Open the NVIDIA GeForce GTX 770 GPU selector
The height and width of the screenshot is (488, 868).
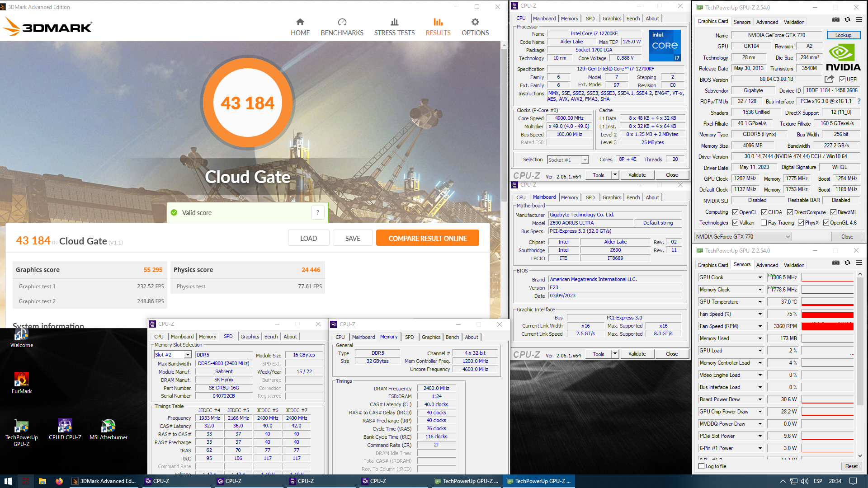point(743,237)
